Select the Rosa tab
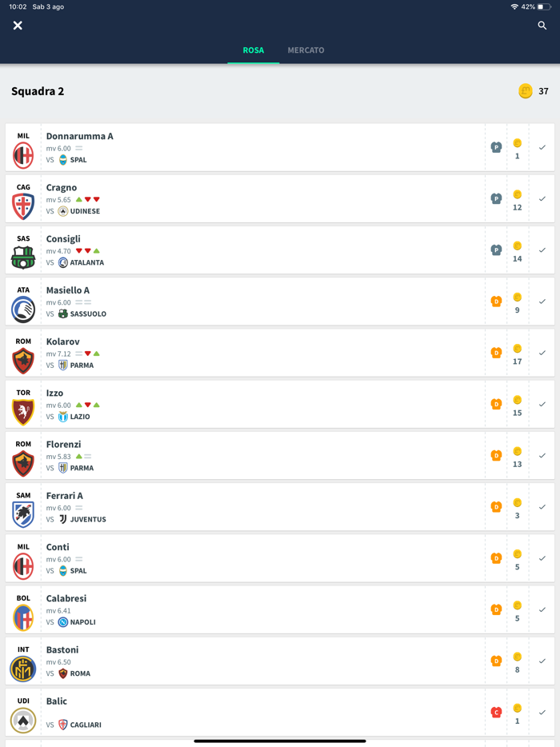 click(x=253, y=50)
